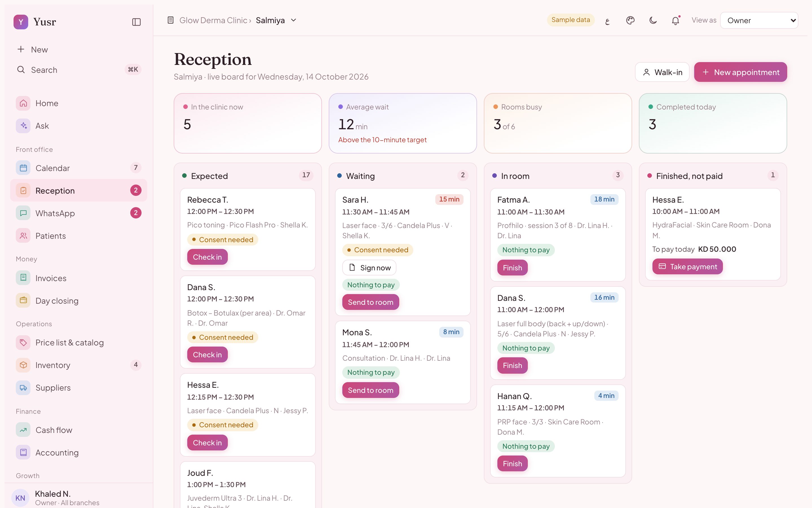Go to Calendar page
This screenshot has height=508, width=812.
pos(78,168)
